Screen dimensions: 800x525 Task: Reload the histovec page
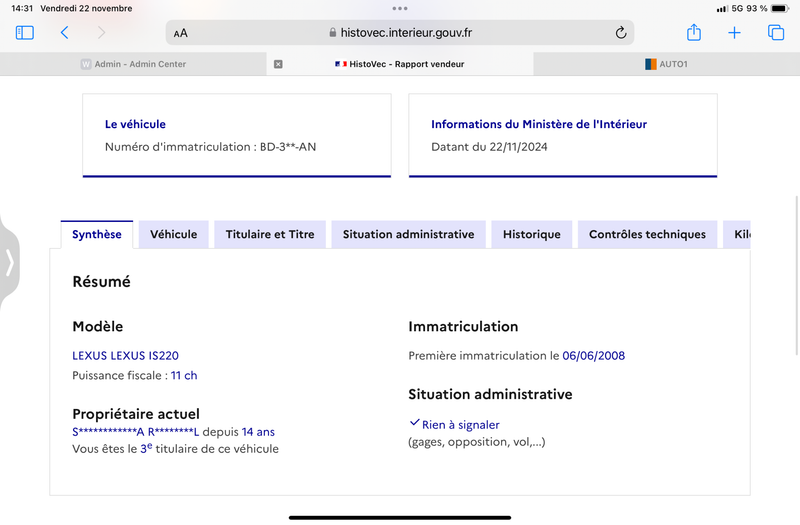click(x=620, y=33)
